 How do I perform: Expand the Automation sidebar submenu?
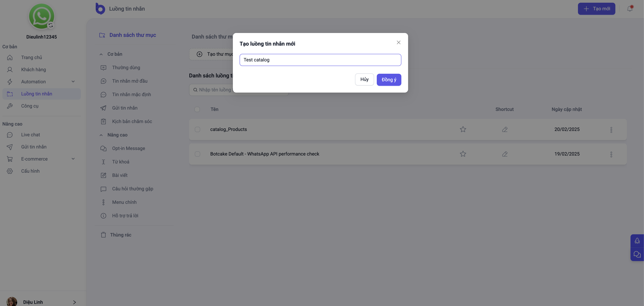click(x=73, y=82)
